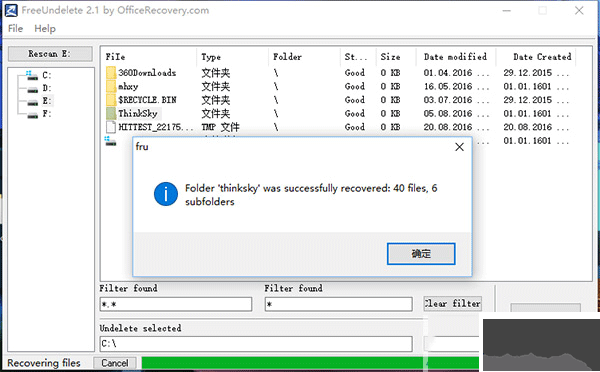The height and width of the screenshot is (372, 600).
Task: Select the mhxy file name
Action: point(128,86)
